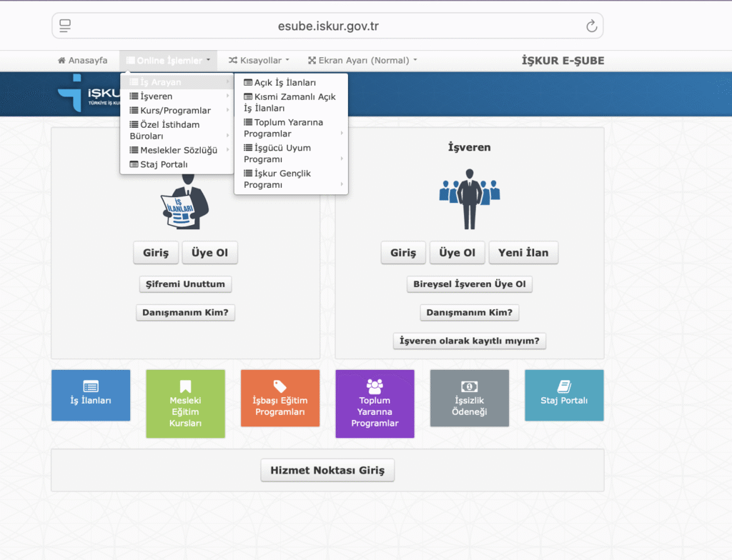Click the Yeni İlan button

(523, 252)
